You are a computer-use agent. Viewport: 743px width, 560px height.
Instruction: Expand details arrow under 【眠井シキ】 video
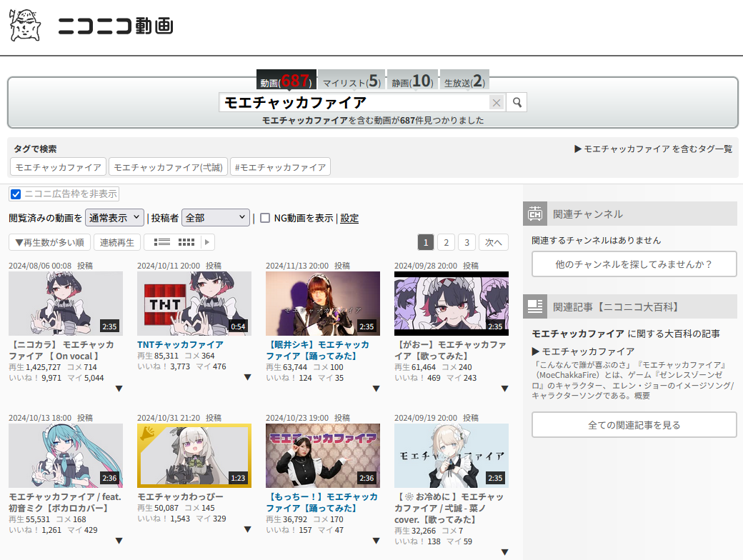377,389
